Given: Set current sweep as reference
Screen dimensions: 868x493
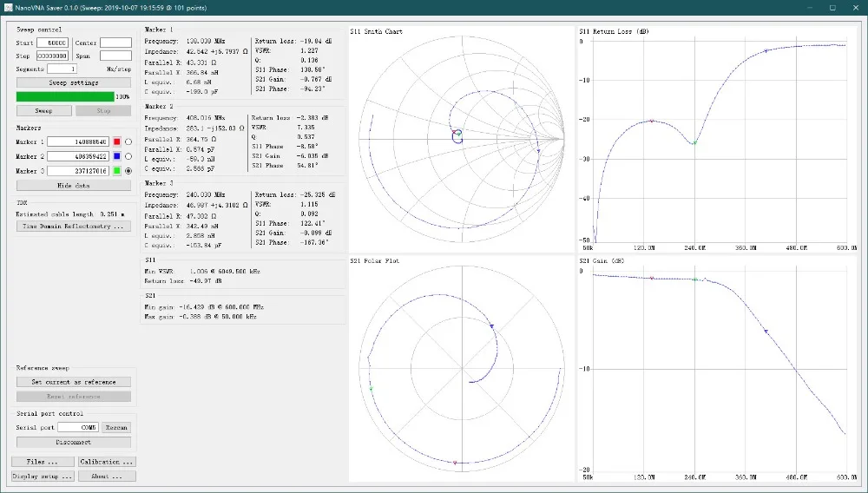Looking at the screenshot, I should click(x=74, y=382).
